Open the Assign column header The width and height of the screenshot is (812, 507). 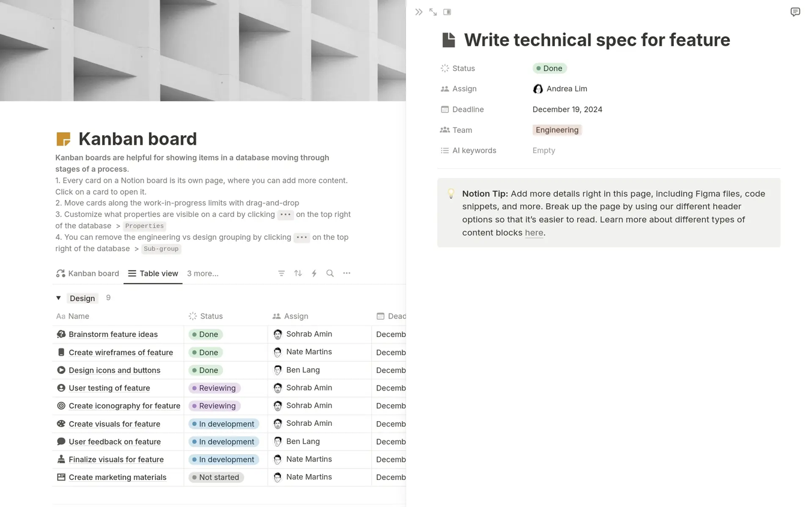pos(290,316)
